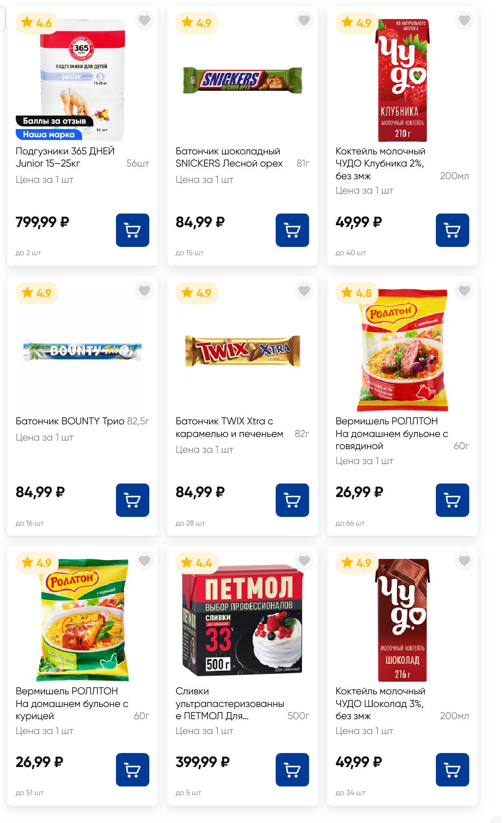504x823 pixels.
Task: Add РОЛЛТОН beef noodles to cart
Action: tap(452, 500)
